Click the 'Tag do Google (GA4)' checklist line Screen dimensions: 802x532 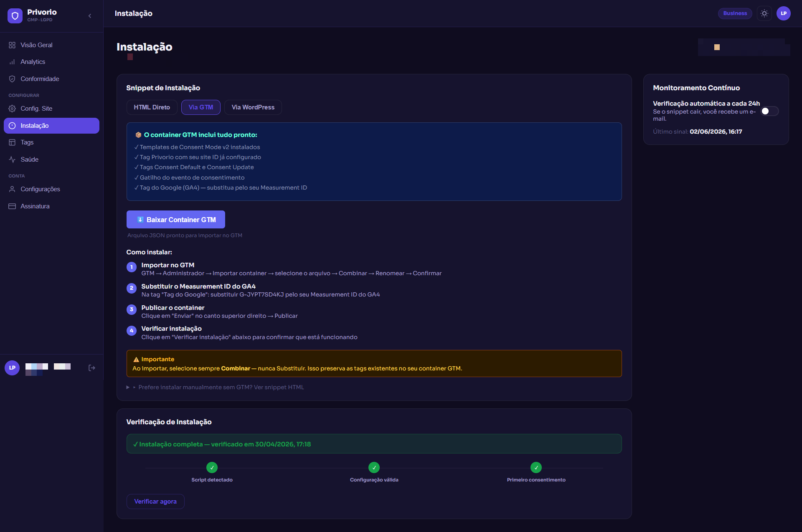pyautogui.click(x=221, y=187)
